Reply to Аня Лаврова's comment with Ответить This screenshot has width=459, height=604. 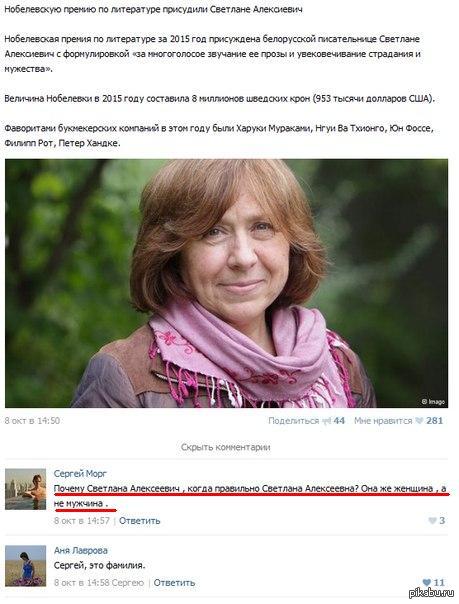174,582
